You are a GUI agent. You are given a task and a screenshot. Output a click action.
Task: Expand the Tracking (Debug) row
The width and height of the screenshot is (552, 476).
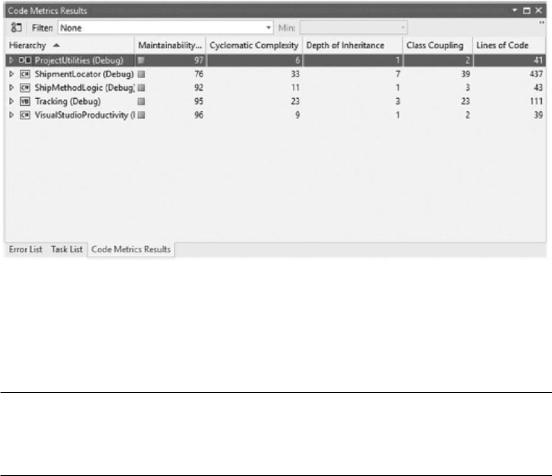pos(11,101)
